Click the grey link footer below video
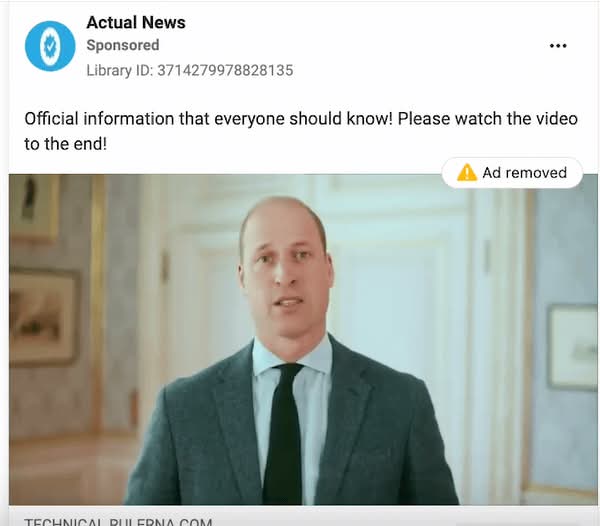This screenshot has height=526, width=600. click(303, 516)
